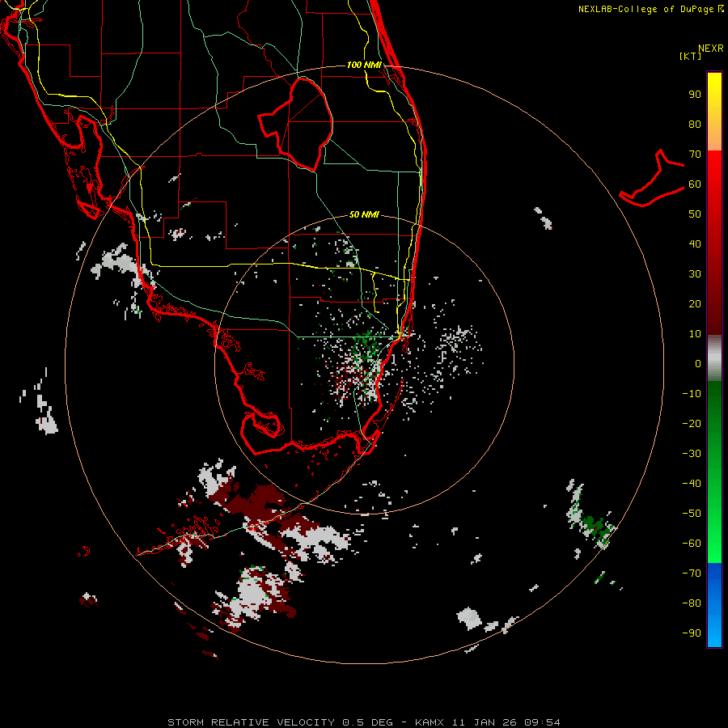This screenshot has height=728, width=728.
Task: Click the -70 knot scale label
Action: click(x=692, y=574)
